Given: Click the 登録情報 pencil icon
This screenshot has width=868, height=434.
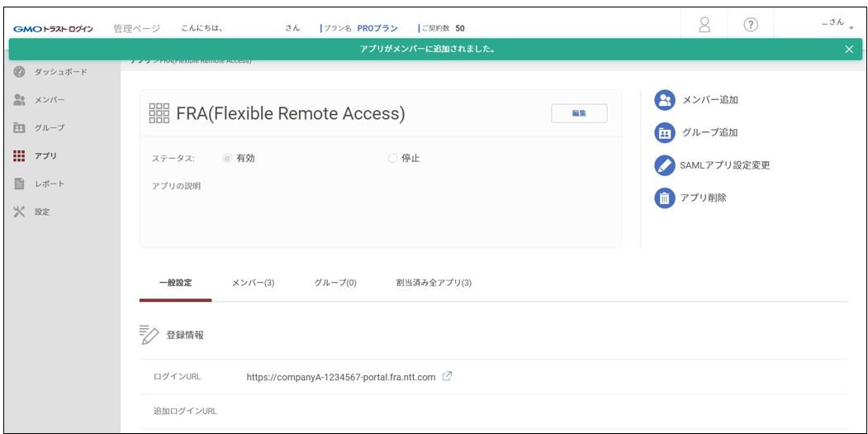Looking at the screenshot, I should 149,335.
